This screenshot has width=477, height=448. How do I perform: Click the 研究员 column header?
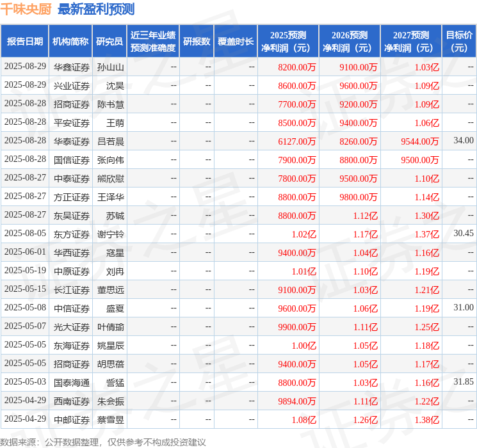tap(109, 42)
